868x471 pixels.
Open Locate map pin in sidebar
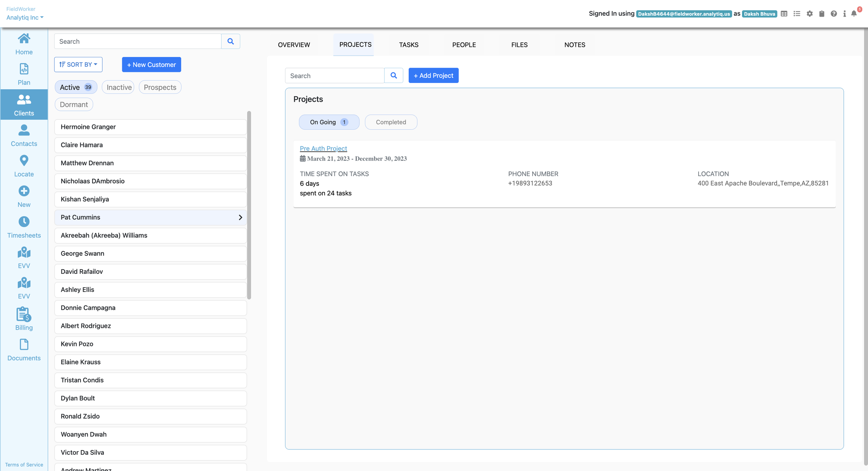pyautogui.click(x=24, y=166)
